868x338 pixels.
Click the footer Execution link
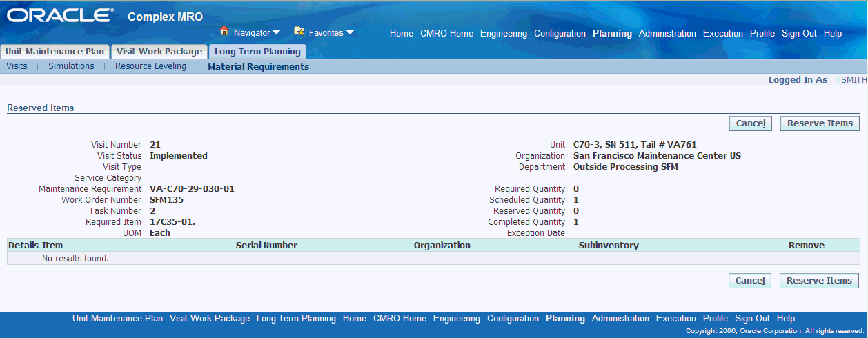[x=676, y=319]
